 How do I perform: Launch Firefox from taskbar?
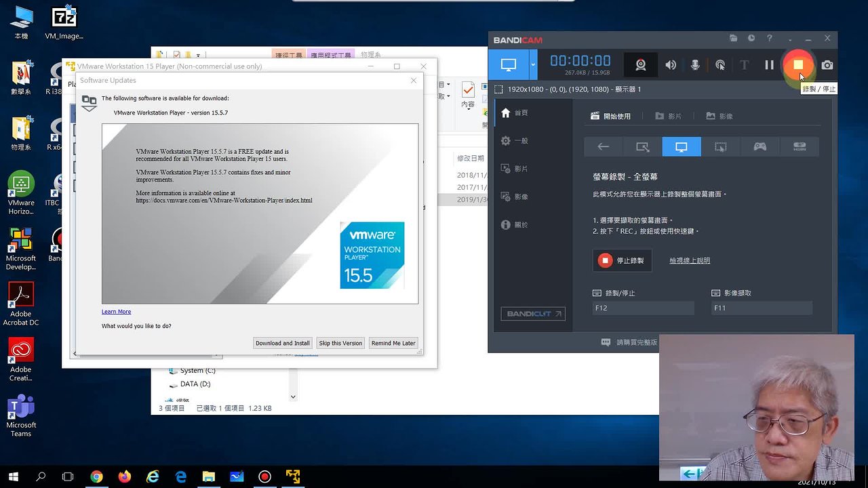tap(124, 476)
